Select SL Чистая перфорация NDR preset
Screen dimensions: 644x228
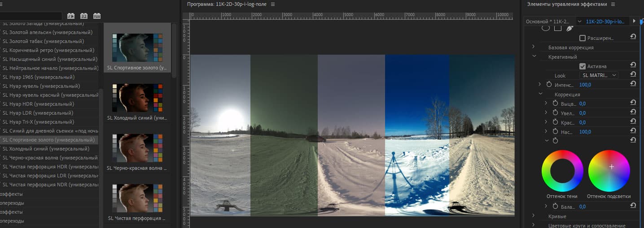pos(49,185)
